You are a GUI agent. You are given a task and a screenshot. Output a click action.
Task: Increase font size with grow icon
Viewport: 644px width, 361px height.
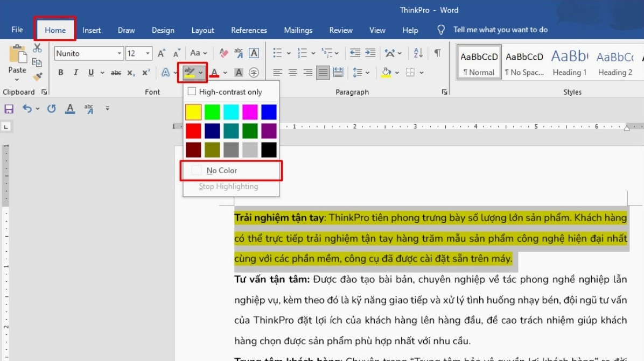(x=162, y=53)
